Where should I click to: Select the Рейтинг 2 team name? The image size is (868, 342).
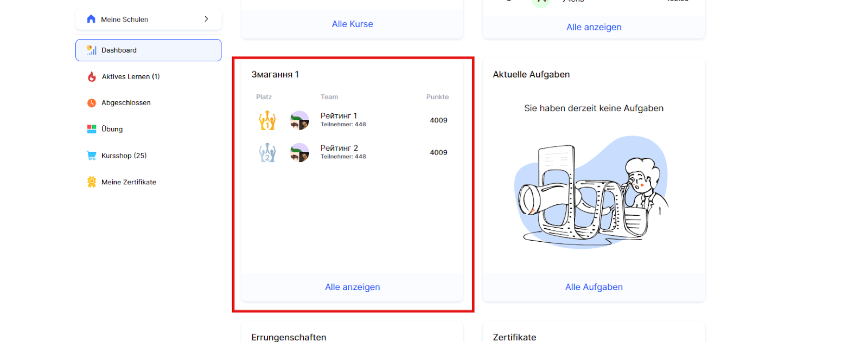tap(339, 148)
